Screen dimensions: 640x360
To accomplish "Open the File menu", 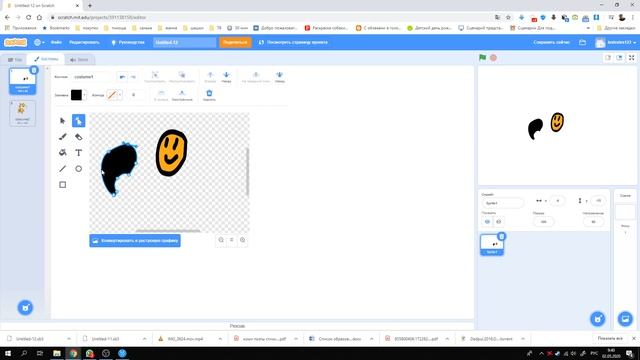I will pyautogui.click(x=56, y=42).
